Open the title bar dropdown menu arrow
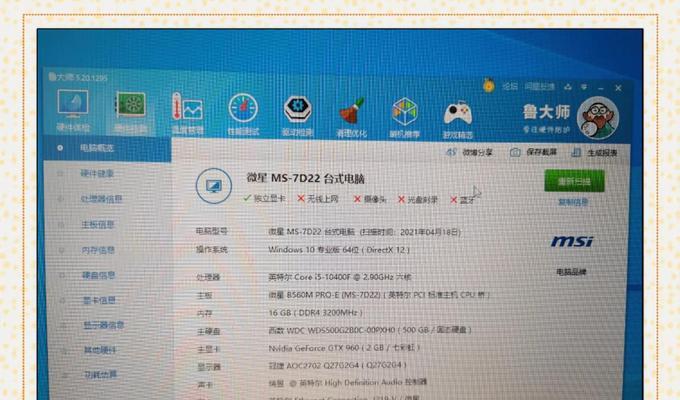 pos(584,87)
